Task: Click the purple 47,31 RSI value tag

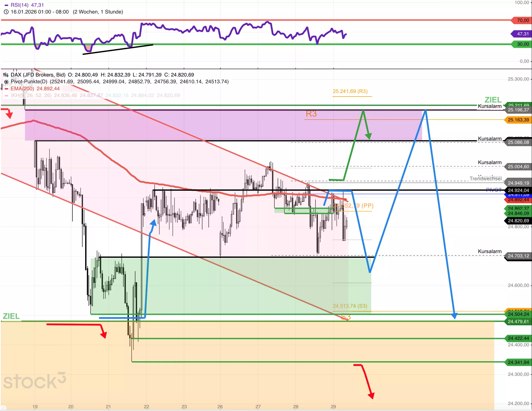Action: tap(522, 34)
